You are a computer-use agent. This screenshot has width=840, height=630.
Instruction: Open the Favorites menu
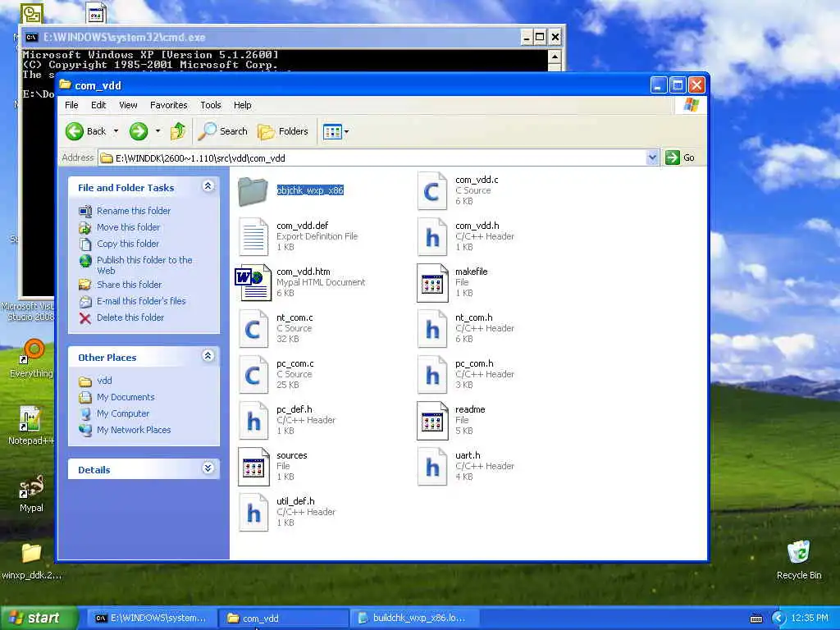coord(168,105)
